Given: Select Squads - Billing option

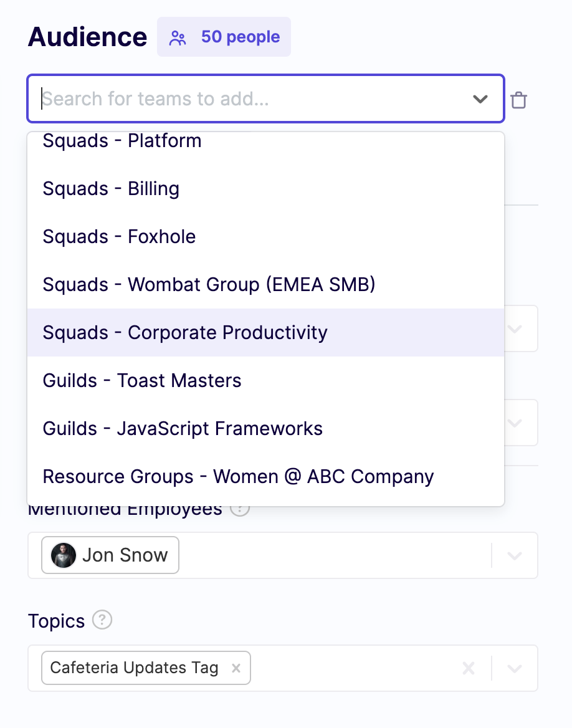Looking at the screenshot, I should click(x=111, y=189).
